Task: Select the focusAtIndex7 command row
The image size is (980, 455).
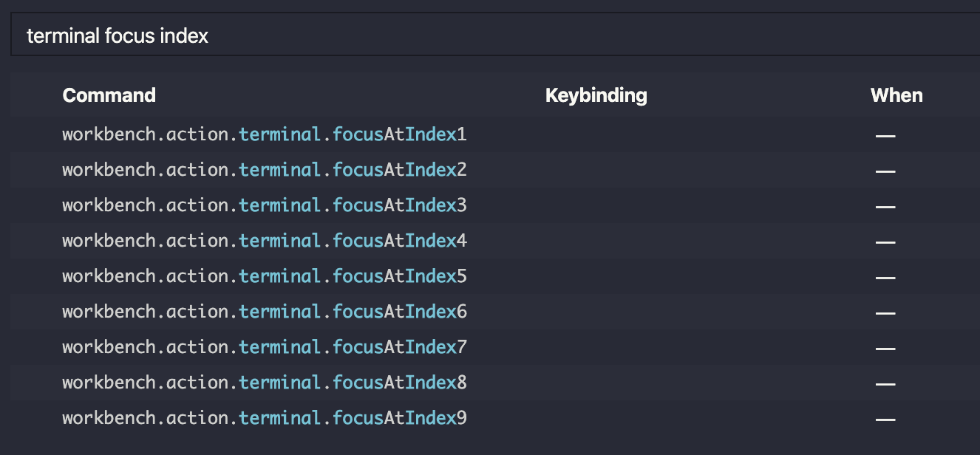Action: pyautogui.click(x=264, y=347)
